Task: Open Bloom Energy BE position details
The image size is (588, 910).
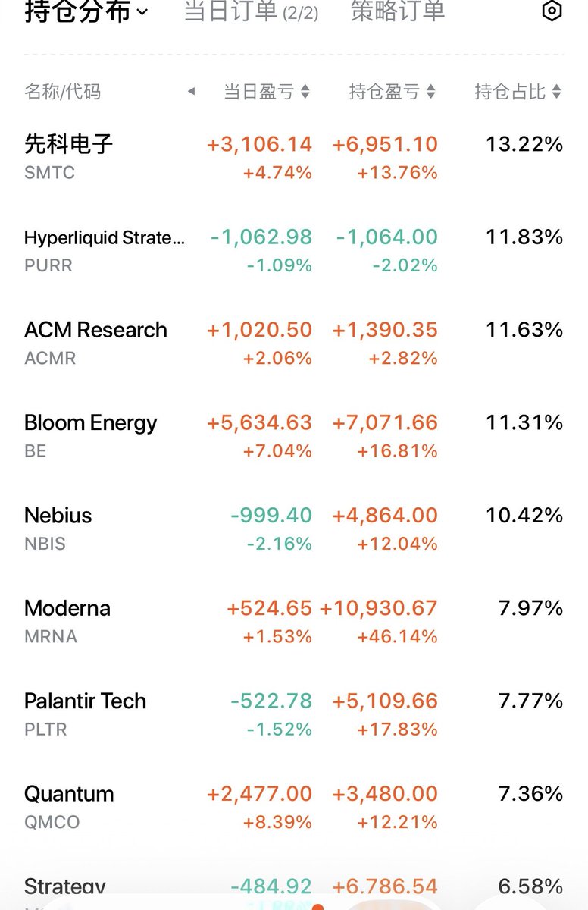Action: (x=294, y=436)
